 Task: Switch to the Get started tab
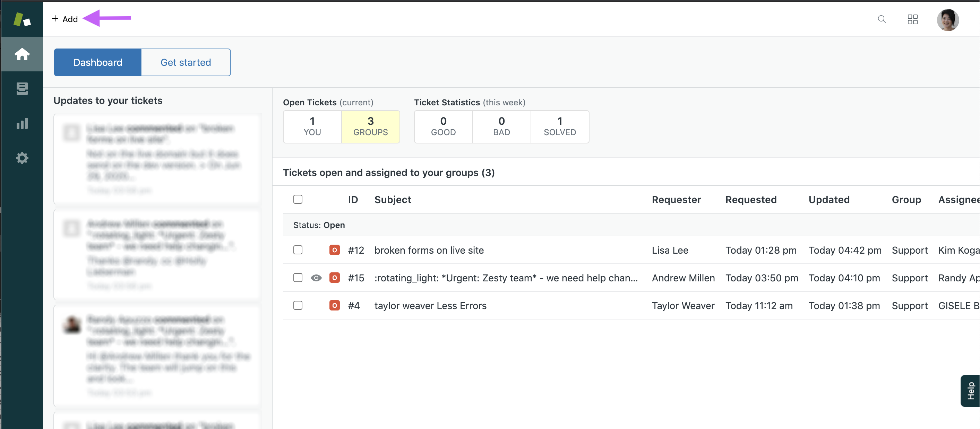[186, 62]
